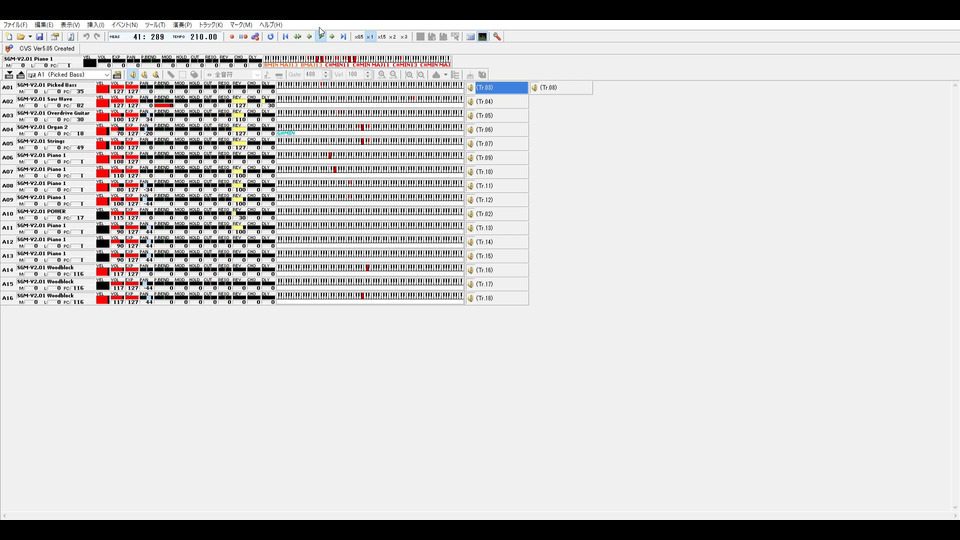This screenshot has height=540, width=960.
Task: Click the CVS Ver5.05 Created icon
Action: click(9, 48)
